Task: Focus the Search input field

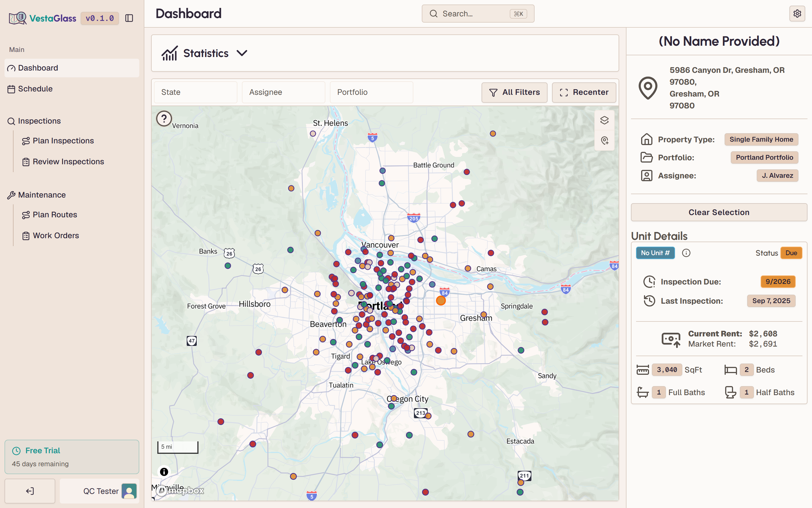Action: (478, 14)
